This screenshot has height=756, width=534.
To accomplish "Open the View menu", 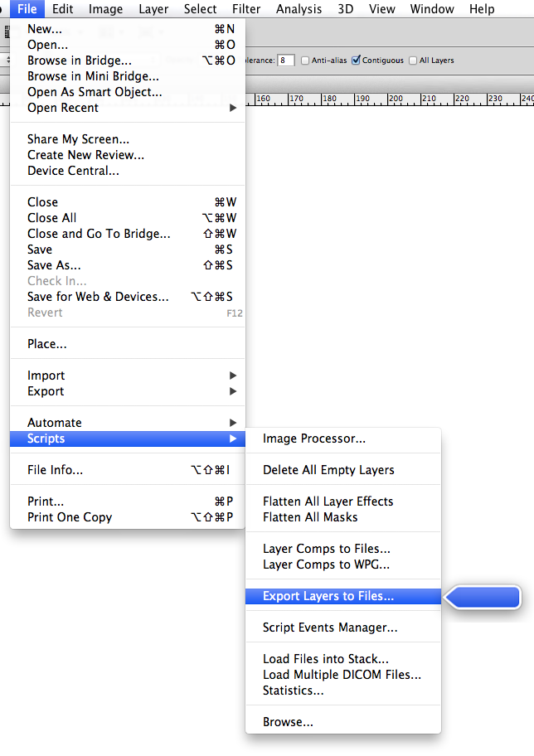I will [x=382, y=8].
